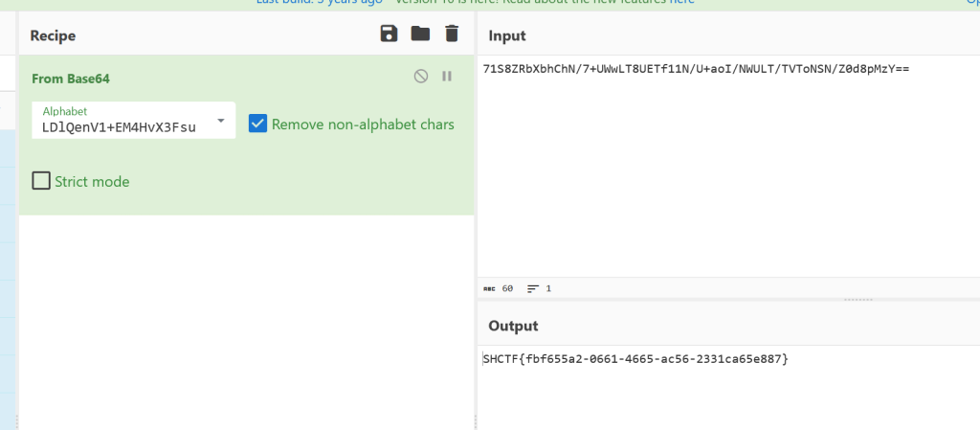
Task: Click the Recipe panel header
Action: pyautogui.click(x=53, y=35)
